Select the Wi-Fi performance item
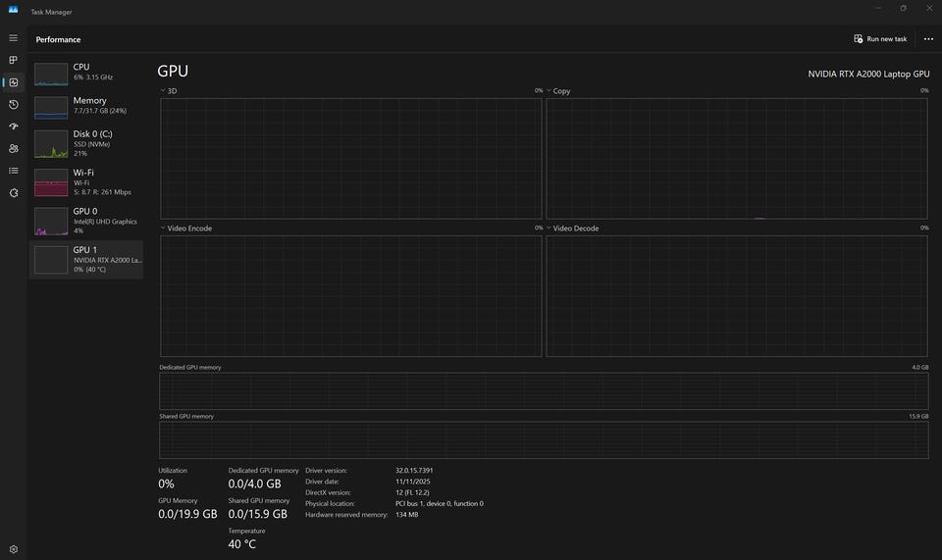942x560 pixels. 86,182
